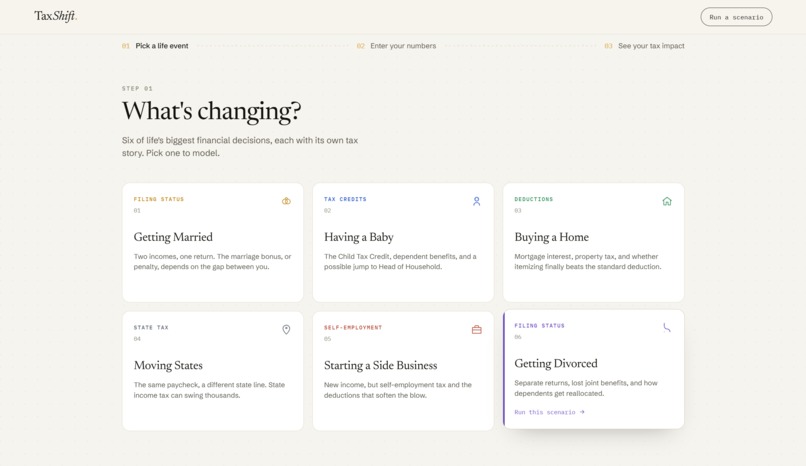Screen dimensions: 806x466
Task: Click the person icon on Having a Baby
Action: click(477, 201)
